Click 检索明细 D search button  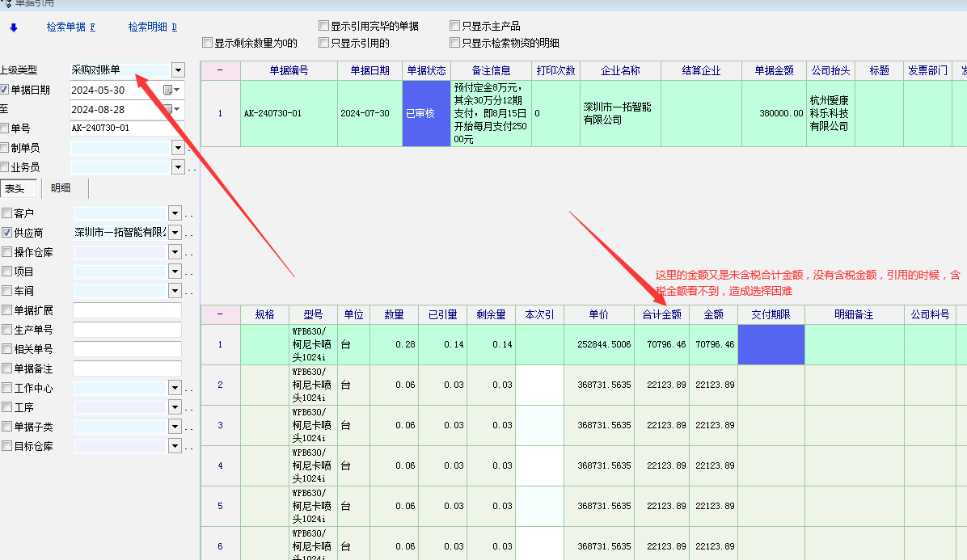(x=152, y=27)
